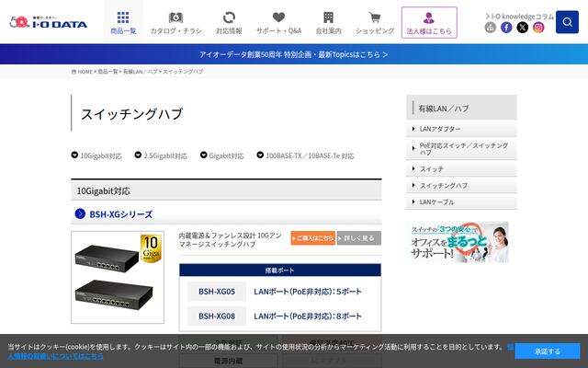The width and height of the screenshot is (588, 368).
Task: Open the X (Twitter) icon
Action: [x=523, y=27]
